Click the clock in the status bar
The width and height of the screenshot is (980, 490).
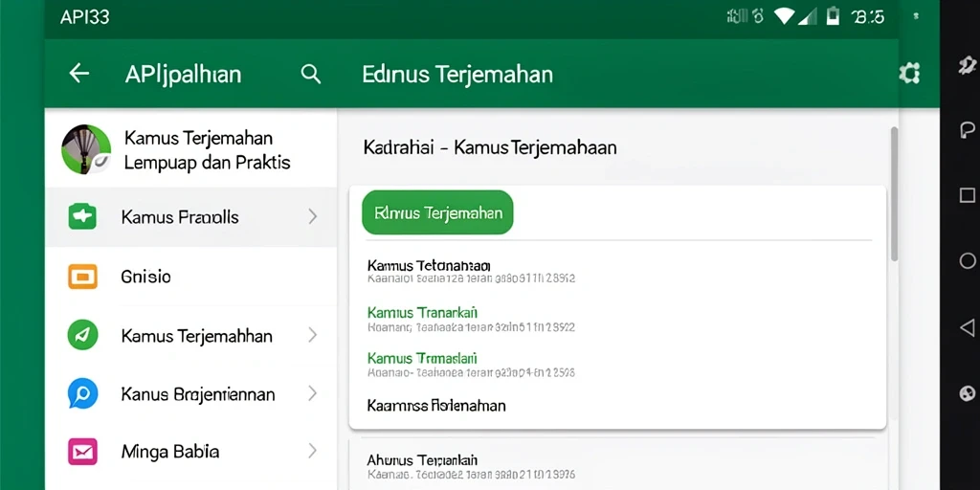(868, 17)
